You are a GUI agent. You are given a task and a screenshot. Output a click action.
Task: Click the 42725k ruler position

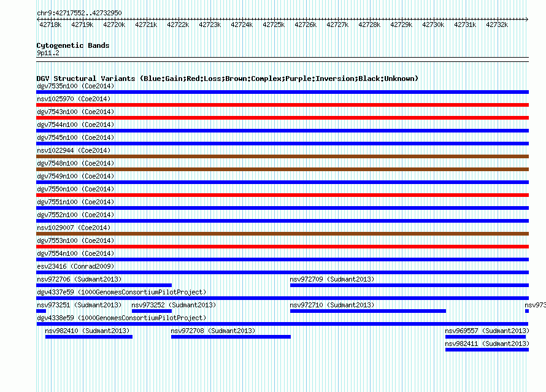point(274,25)
